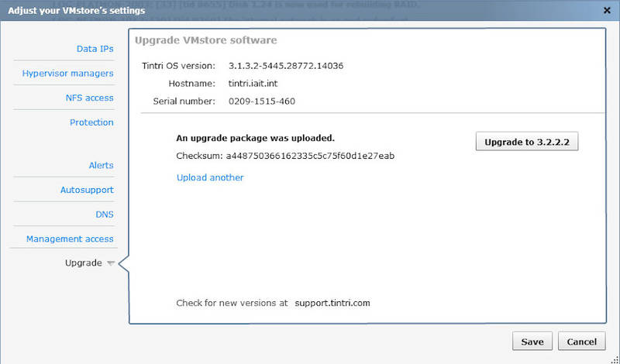Open the Data IPs settings section

[x=95, y=49]
